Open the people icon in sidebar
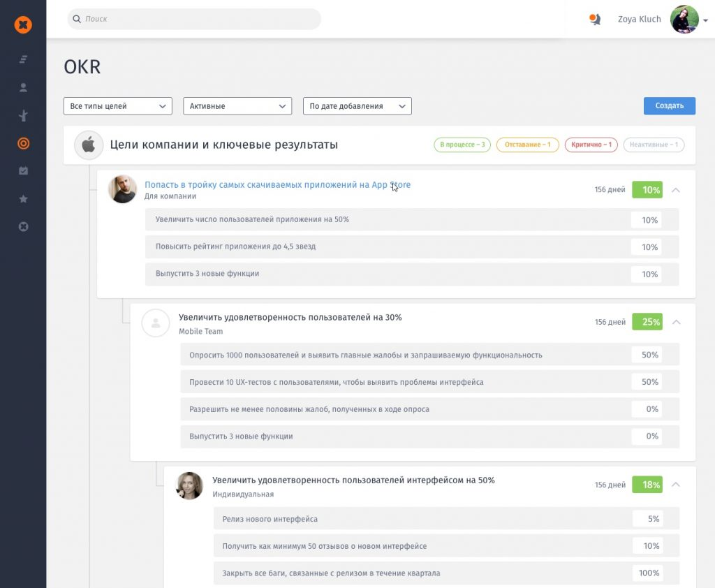 tap(23, 87)
